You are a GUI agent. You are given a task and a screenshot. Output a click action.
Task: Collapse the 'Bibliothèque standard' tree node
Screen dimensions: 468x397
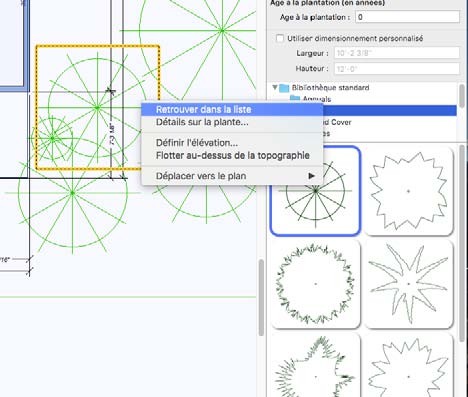(275, 87)
